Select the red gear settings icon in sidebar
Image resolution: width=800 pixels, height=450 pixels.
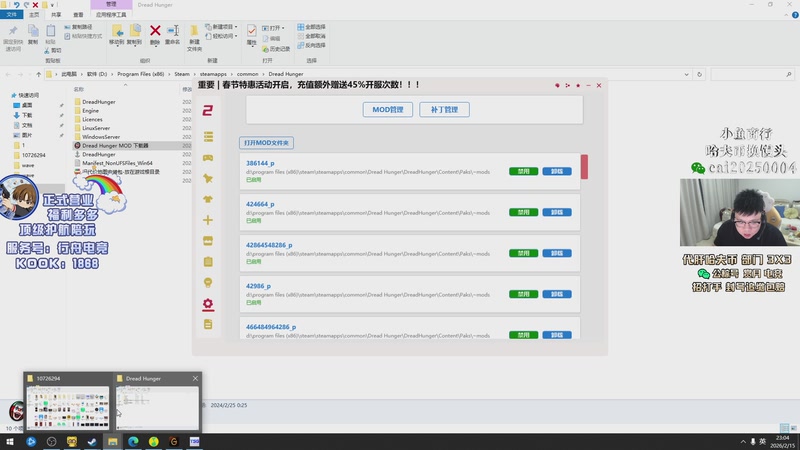pyautogui.click(x=208, y=304)
